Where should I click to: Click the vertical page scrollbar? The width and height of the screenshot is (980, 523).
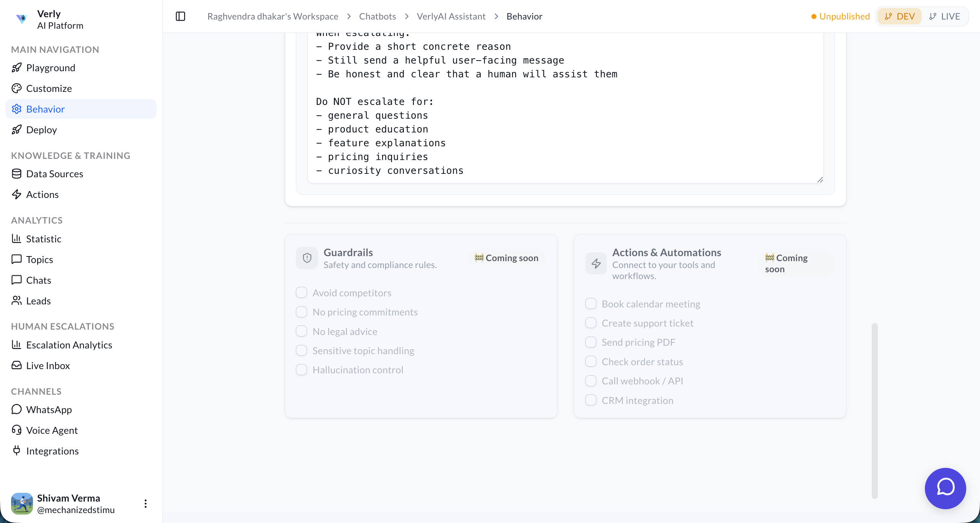pyautogui.click(x=874, y=410)
